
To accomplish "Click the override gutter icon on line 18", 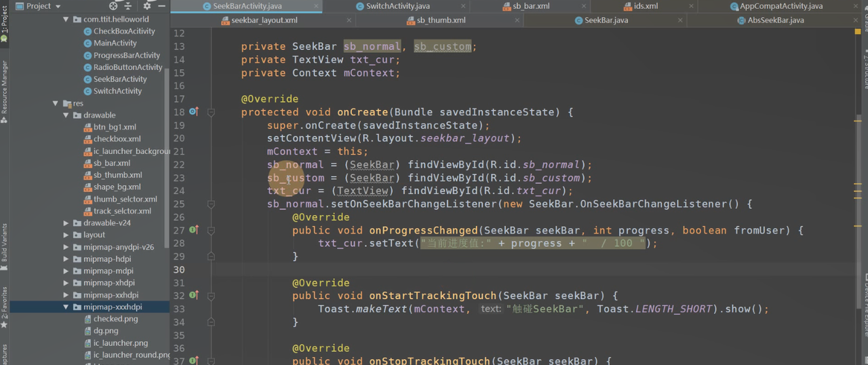I will (x=194, y=112).
